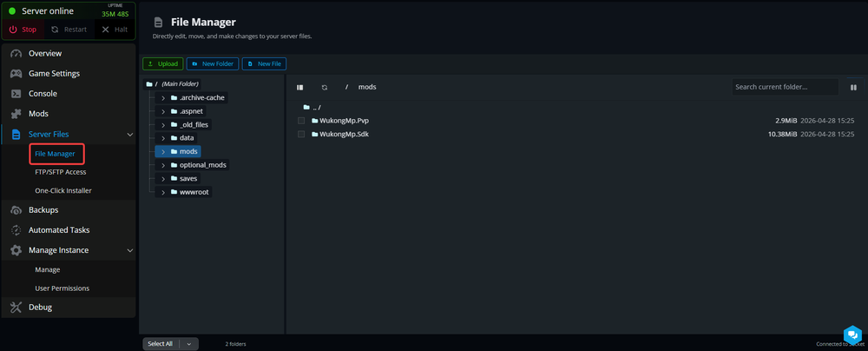Click the File Manager header icon
Screen dimensions: 868x351
pos(159,23)
